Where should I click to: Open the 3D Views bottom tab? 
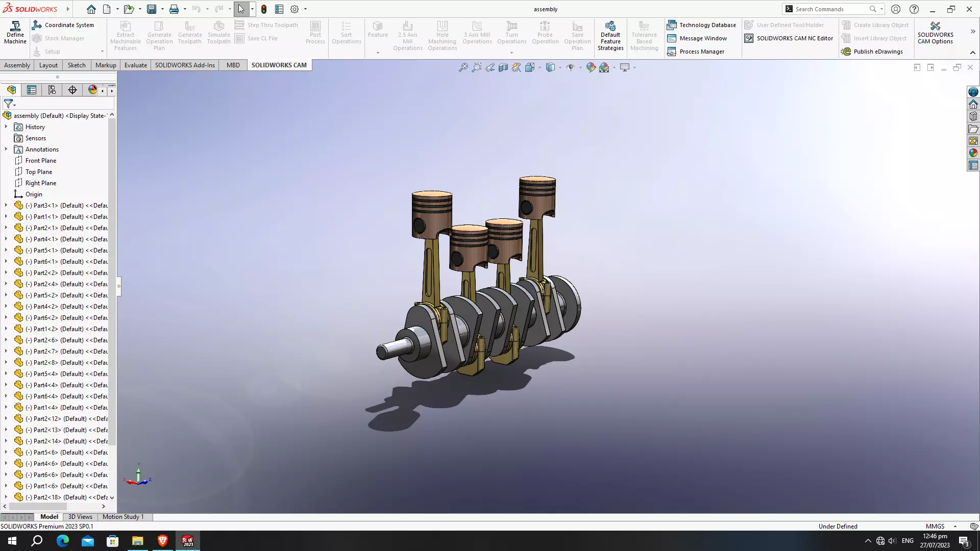point(80,517)
